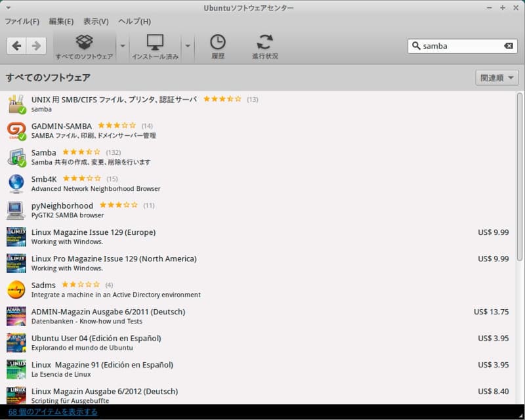Image resolution: width=525 pixels, height=420 pixels.
Task: Select Ubuntu User 04 (Edición en Español) title
Action: (x=96, y=338)
